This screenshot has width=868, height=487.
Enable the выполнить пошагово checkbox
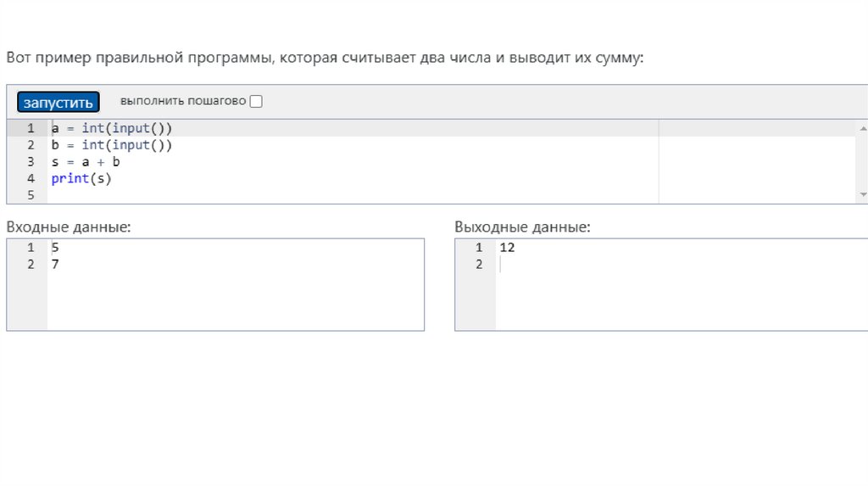pyautogui.click(x=256, y=102)
